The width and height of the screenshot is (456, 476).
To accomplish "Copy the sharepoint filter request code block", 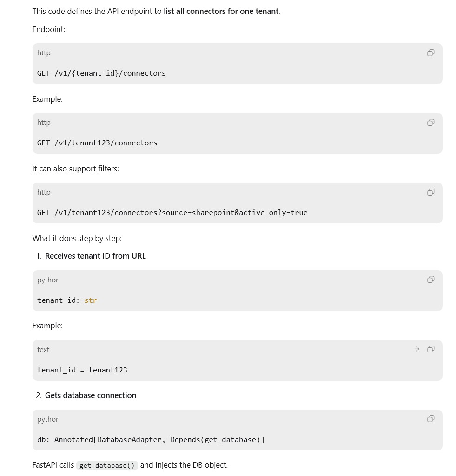I will pos(430,192).
